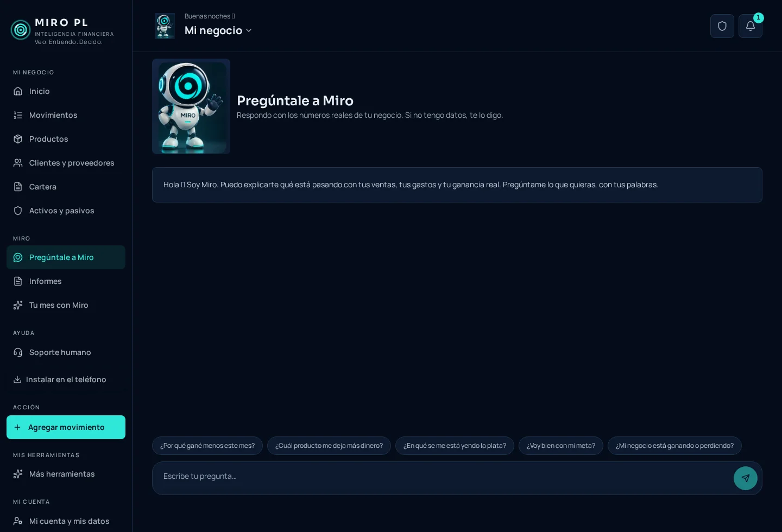Go to Inicio in sidebar
The image size is (782, 532).
(66, 91)
